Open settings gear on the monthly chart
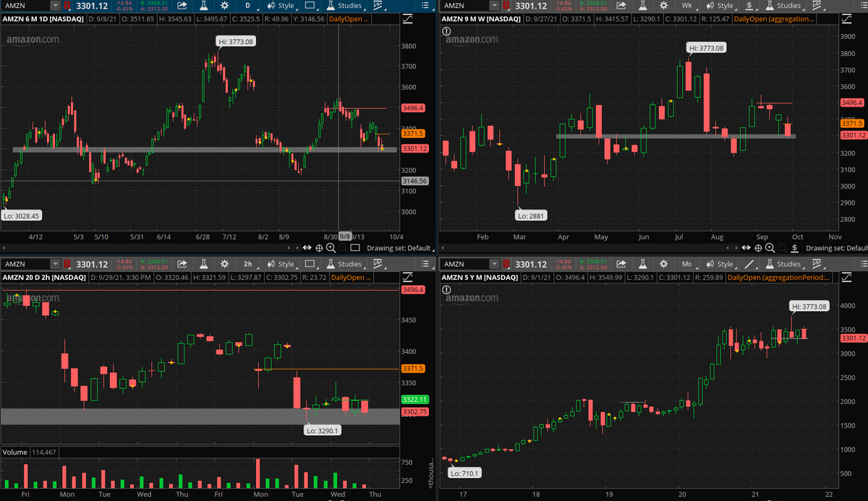868x501 pixels. click(x=663, y=264)
